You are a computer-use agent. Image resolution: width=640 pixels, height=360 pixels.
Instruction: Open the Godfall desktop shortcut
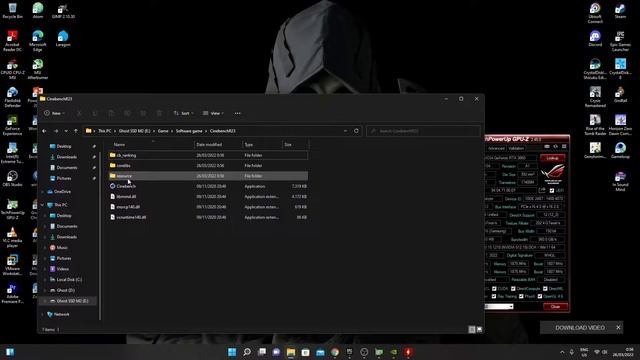pos(620,94)
